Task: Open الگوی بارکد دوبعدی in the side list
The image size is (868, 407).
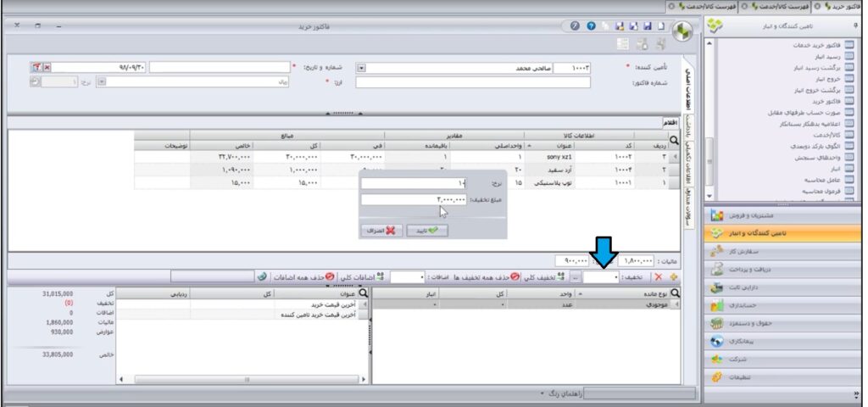Action: pos(823,146)
